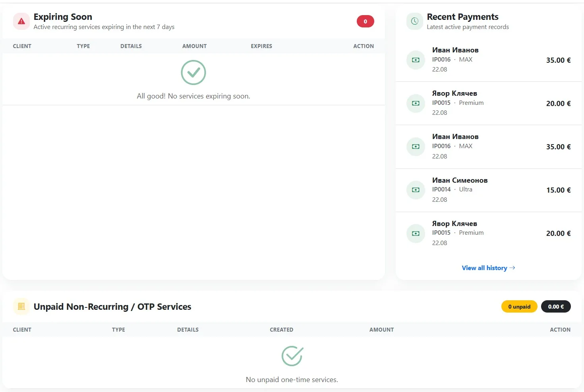Click the cash icon for the last Явор Клячев payment
The width and height of the screenshot is (584, 392).
pyautogui.click(x=416, y=233)
